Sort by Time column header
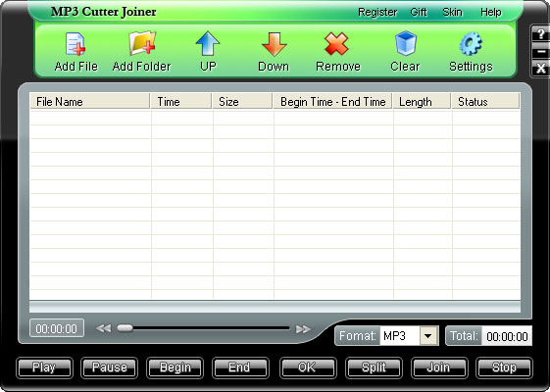This screenshot has height=392, width=550. click(181, 101)
